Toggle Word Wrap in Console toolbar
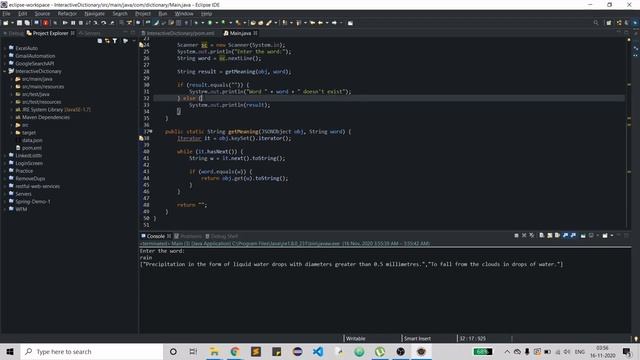 point(557,236)
